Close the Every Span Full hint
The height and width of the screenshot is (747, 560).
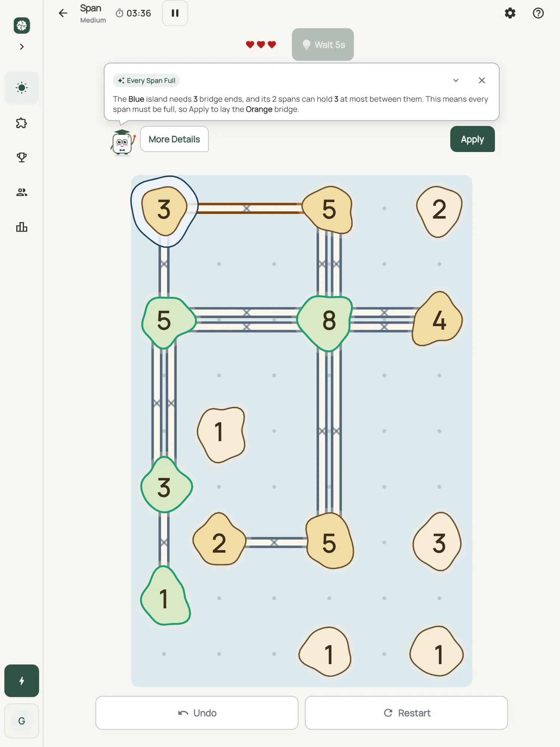click(x=482, y=80)
